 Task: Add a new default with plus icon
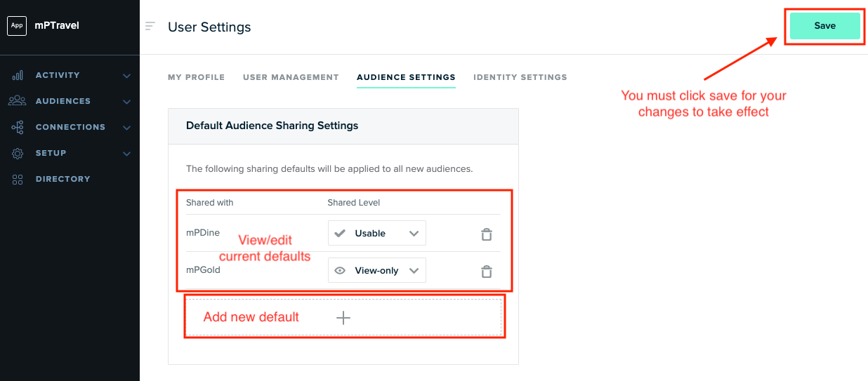(343, 318)
